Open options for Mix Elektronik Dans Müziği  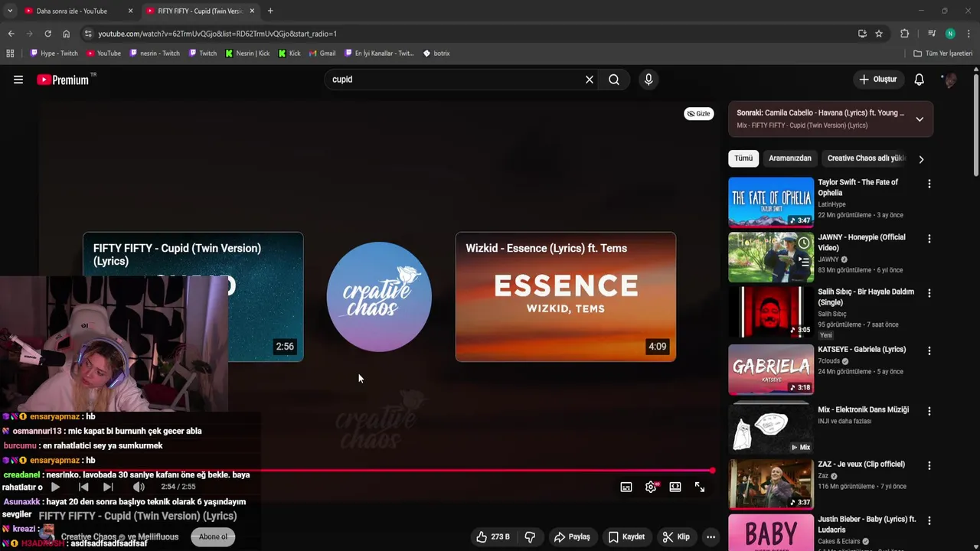point(929,411)
